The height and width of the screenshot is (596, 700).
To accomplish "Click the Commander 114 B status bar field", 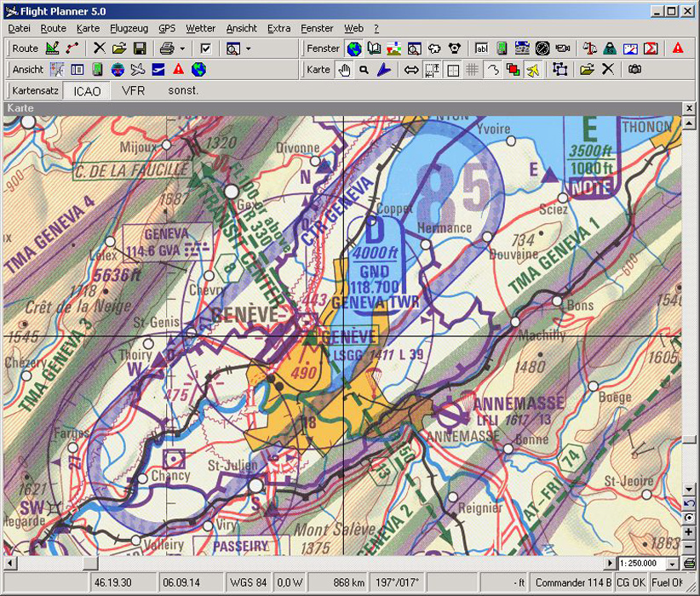I will [x=573, y=582].
